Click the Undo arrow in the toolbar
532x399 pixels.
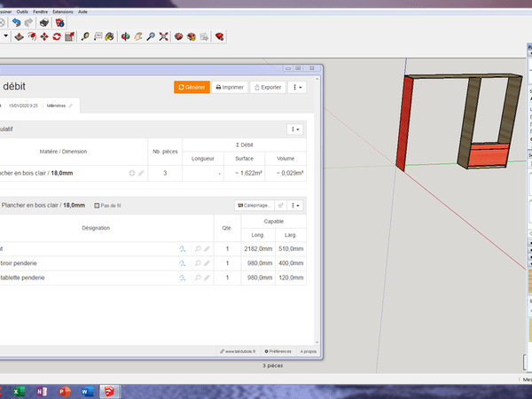(x=16, y=21)
